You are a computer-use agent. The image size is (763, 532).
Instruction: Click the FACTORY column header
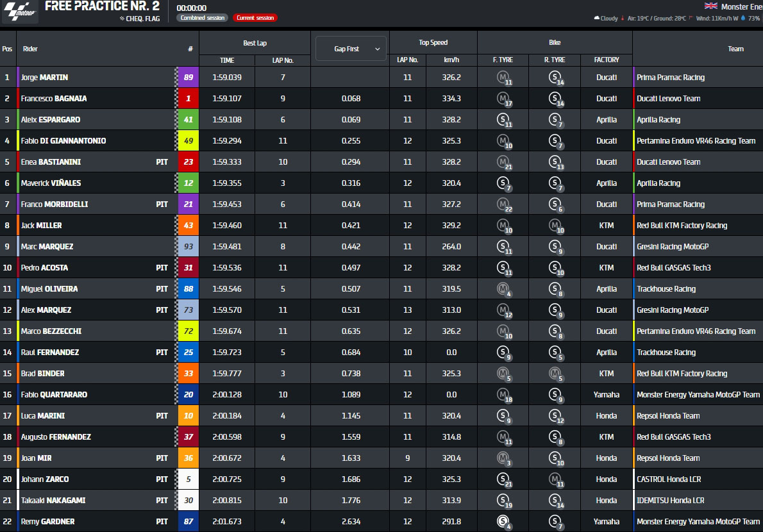[x=606, y=60]
